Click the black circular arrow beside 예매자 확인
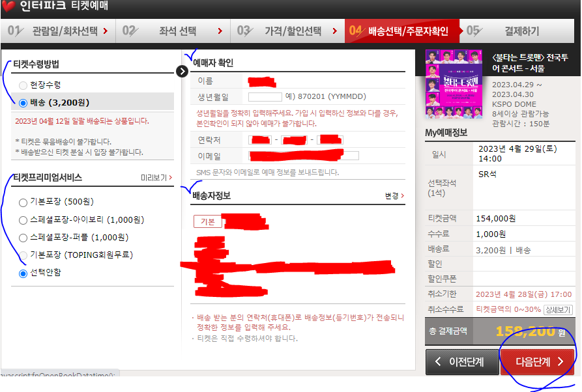Image resolution: width=582 pixels, height=392 pixels. pyautogui.click(x=182, y=71)
